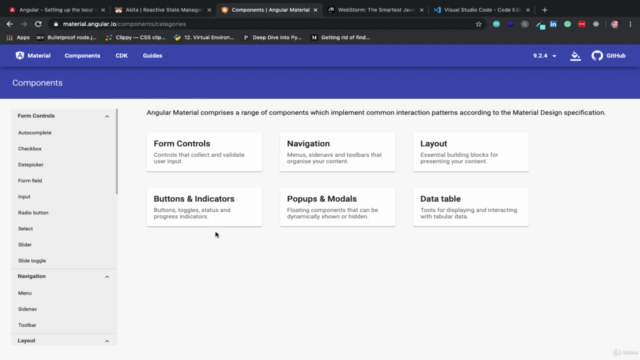Open the 12. Virtual Environ bookmark
The width and height of the screenshot is (640, 360).
[x=204, y=38]
